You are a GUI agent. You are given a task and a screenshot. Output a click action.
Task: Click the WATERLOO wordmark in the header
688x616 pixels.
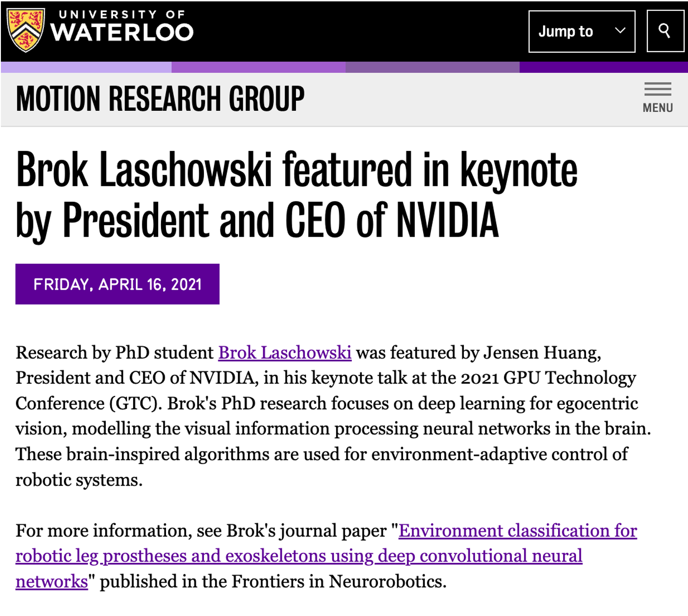coord(122,32)
